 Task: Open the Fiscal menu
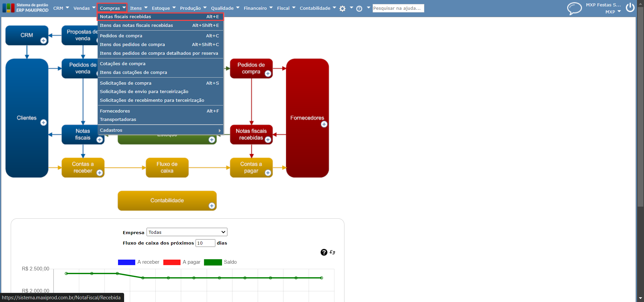click(x=286, y=8)
